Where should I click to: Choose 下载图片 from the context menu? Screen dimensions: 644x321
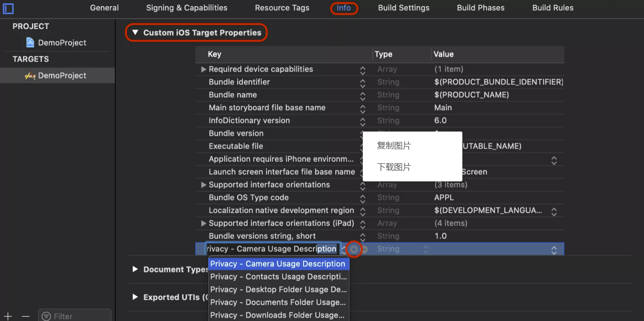(394, 167)
